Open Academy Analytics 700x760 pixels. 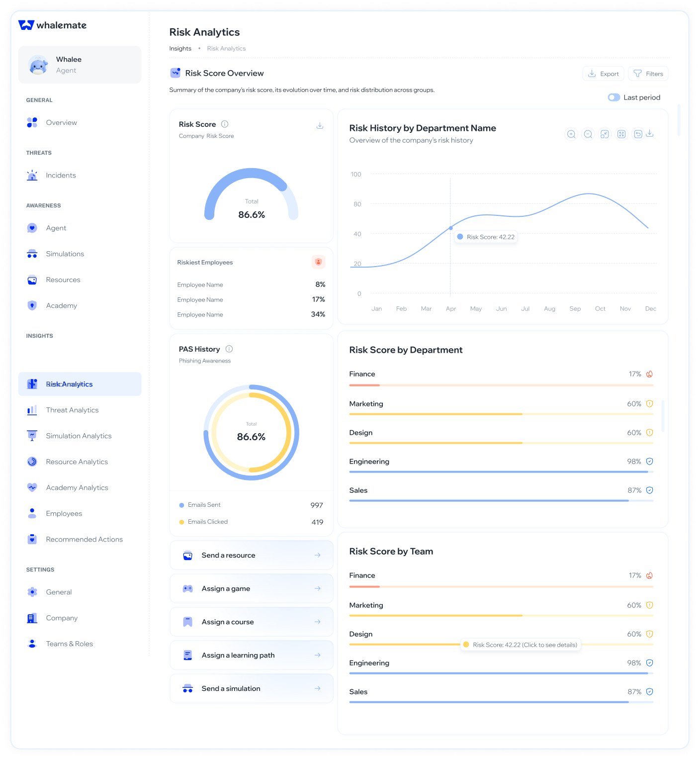pyautogui.click(x=80, y=487)
